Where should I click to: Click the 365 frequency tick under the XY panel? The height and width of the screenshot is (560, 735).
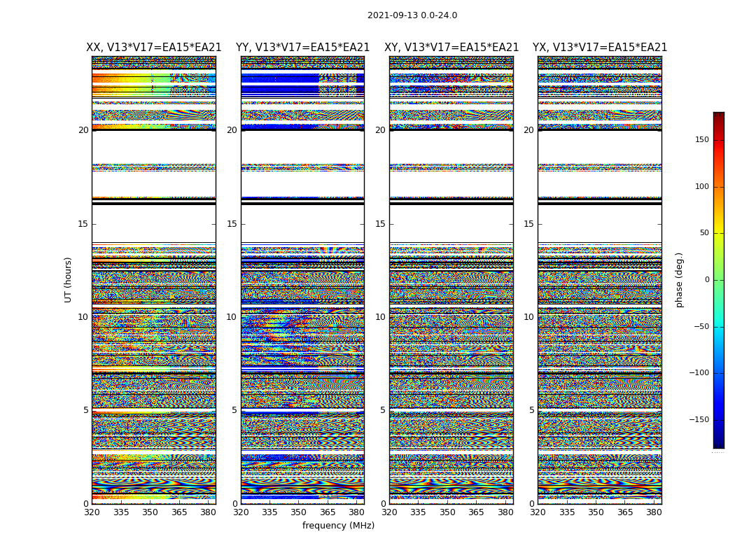[x=476, y=512]
